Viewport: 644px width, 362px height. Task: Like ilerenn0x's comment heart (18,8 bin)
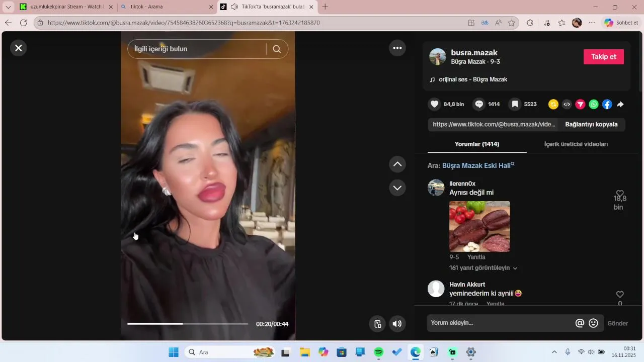pyautogui.click(x=620, y=194)
